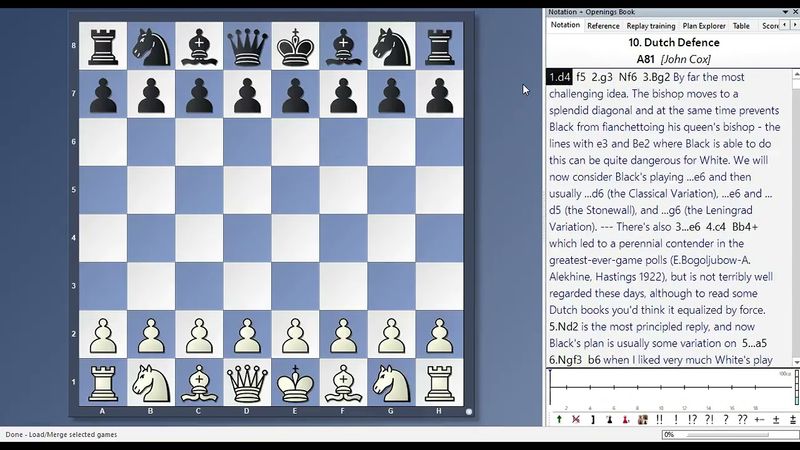Select the move 1.d4 in notation

[x=558, y=77]
